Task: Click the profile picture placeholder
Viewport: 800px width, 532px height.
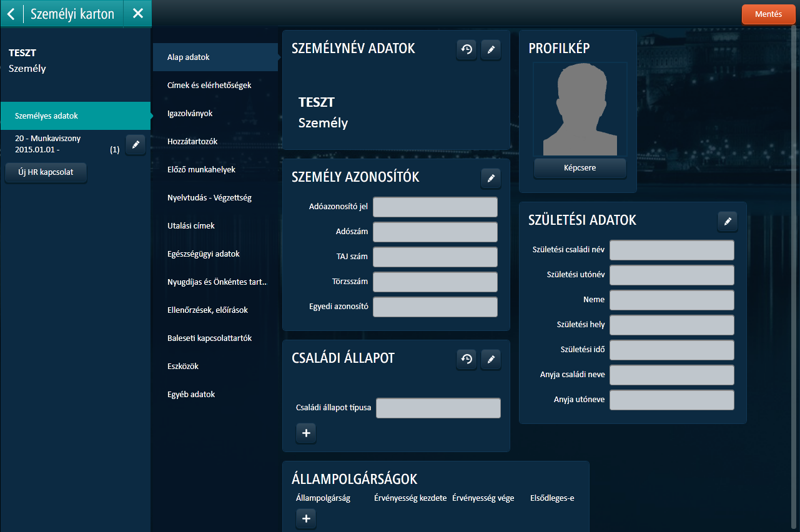Action: (x=580, y=109)
